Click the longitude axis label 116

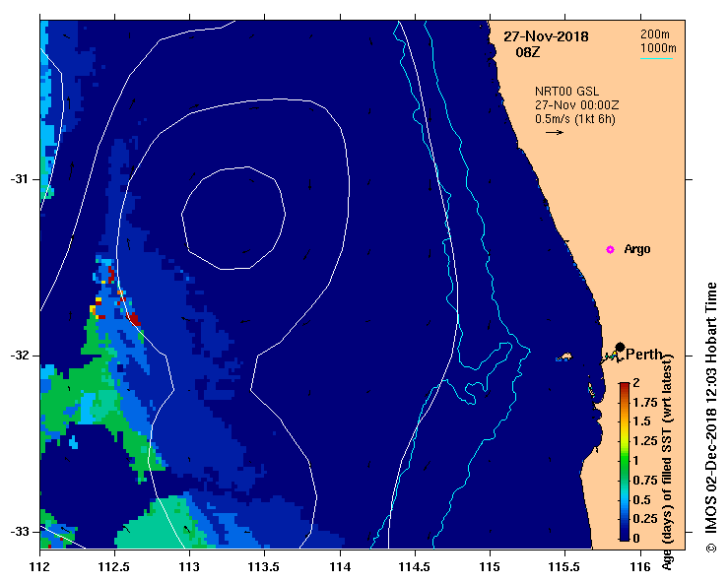click(640, 567)
